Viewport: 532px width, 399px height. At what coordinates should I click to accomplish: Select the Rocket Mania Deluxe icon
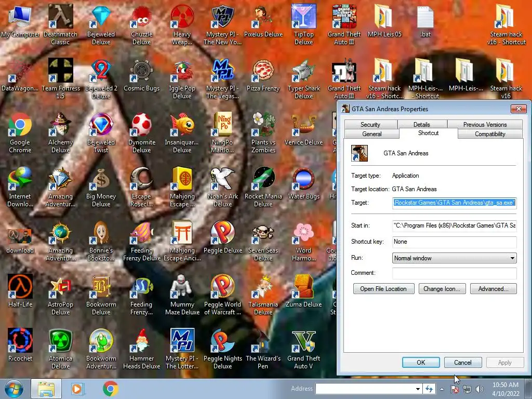click(263, 178)
